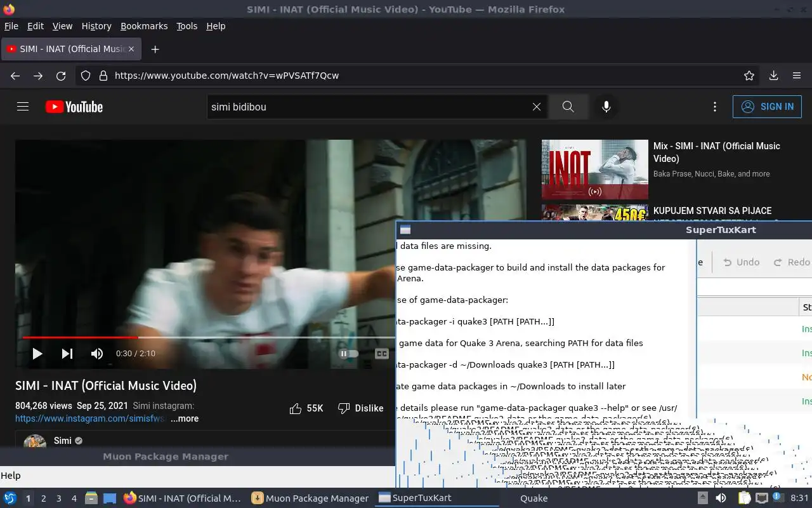Open the Mix - SIMI - INAT thumbnail
812x508 pixels.
(595, 170)
